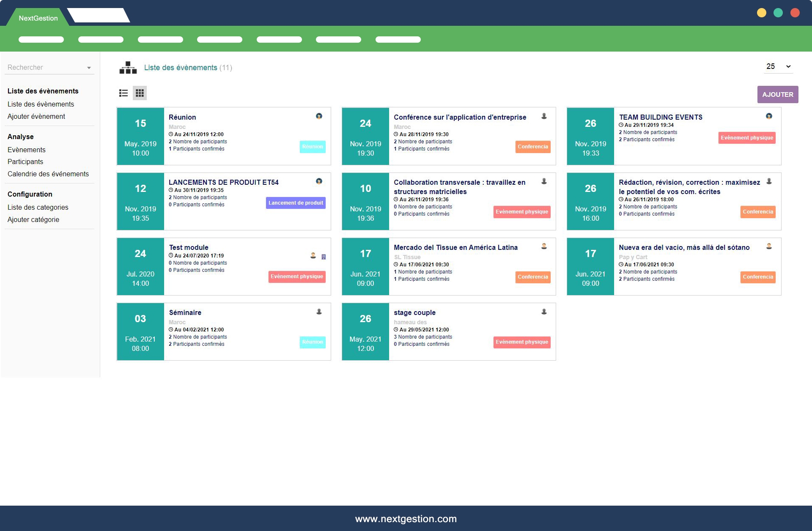Viewport: 812px width, 531px height.
Task: Click user icon on Mercado del Tissue card
Action: 544,246
